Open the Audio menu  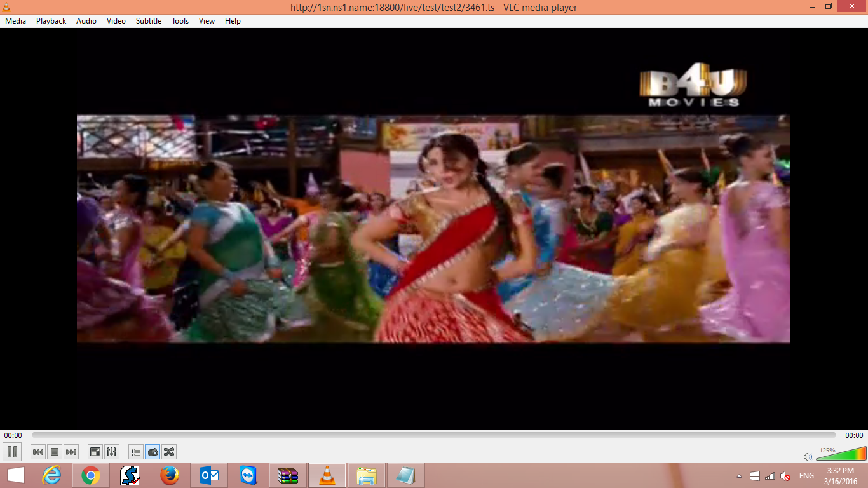[86, 21]
